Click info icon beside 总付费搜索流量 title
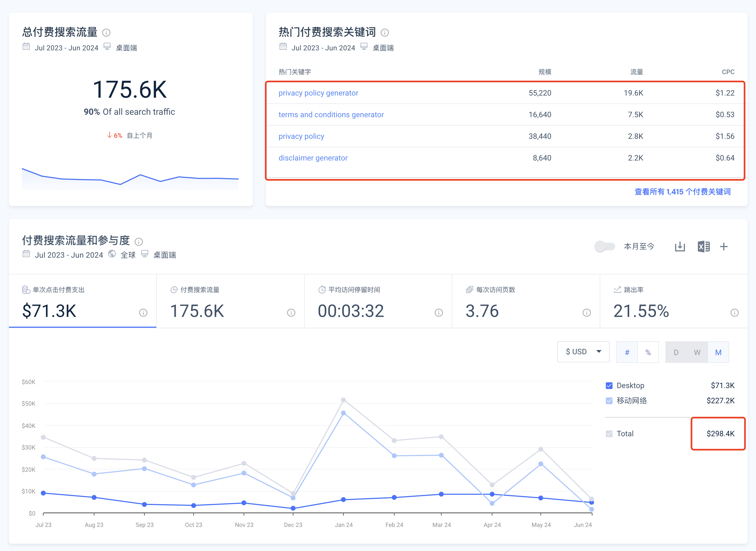 click(106, 32)
